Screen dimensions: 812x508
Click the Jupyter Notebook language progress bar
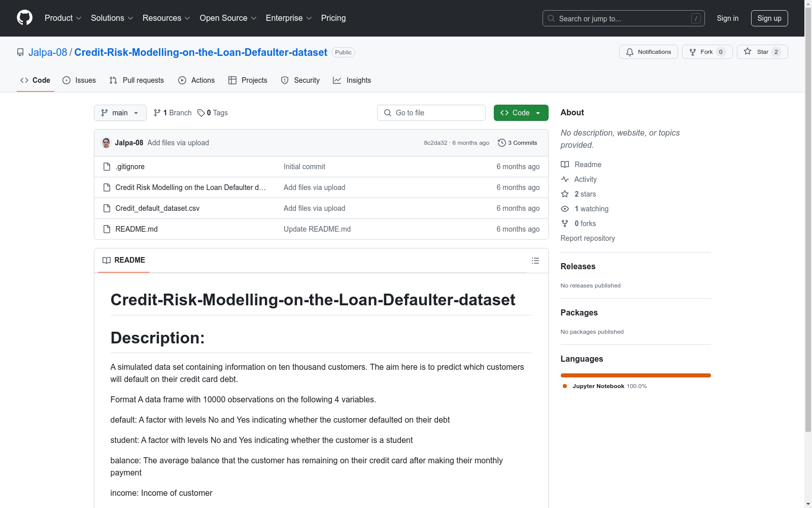click(x=636, y=375)
